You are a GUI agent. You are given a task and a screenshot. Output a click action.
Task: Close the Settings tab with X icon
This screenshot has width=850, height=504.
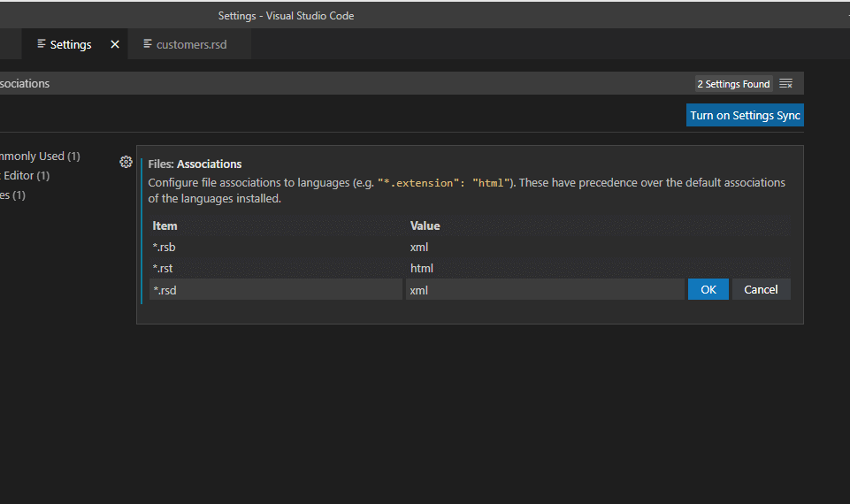coord(114,44)
